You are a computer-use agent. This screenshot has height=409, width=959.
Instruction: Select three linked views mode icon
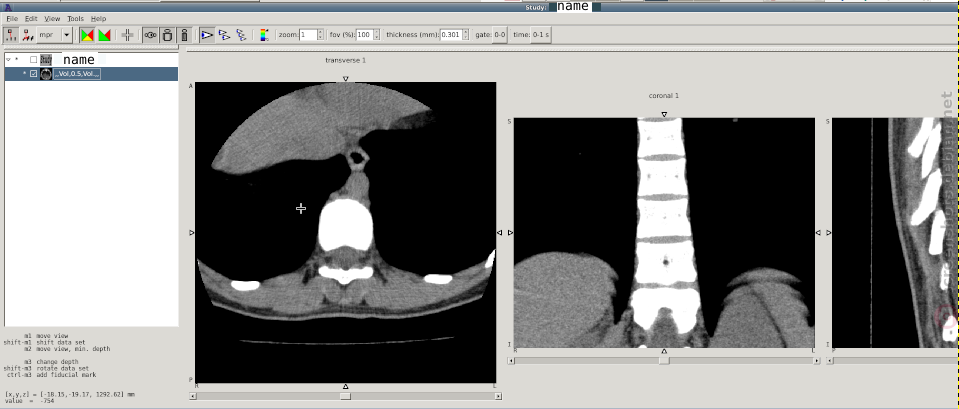coord(241,35)
